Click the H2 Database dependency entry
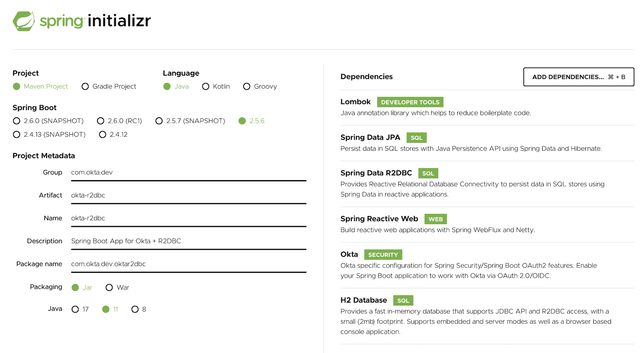This screenshot has height=353, width=644. [363, 300]
